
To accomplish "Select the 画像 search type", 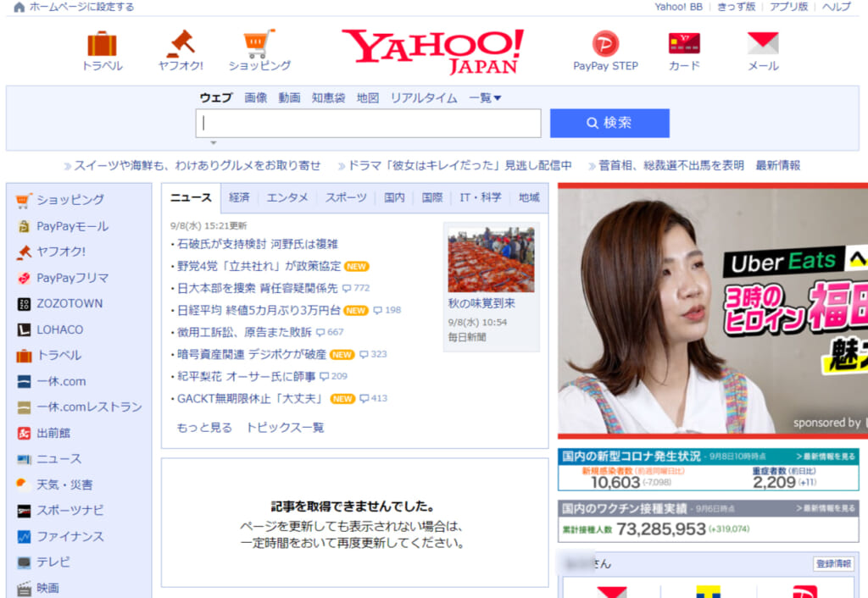I will (x=255, y=98).
